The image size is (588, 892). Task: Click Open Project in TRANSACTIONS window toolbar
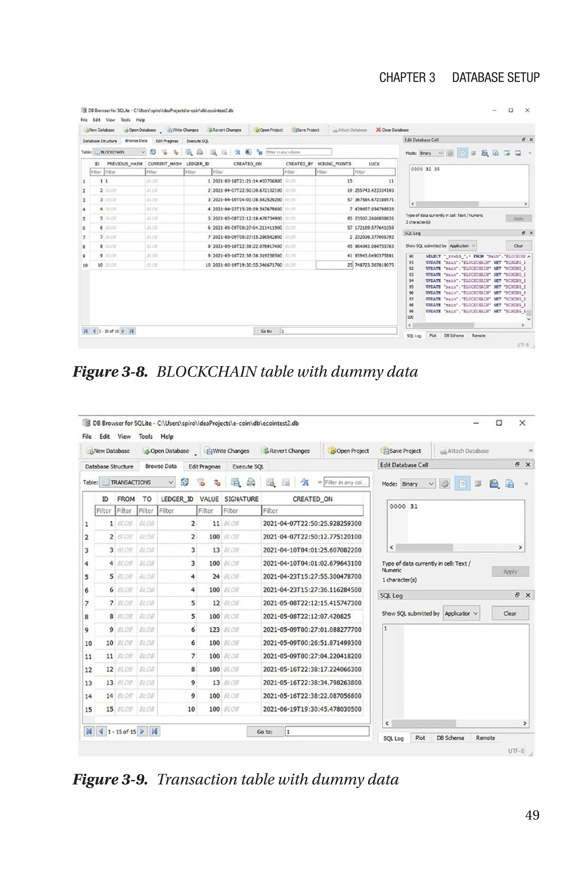348,451
